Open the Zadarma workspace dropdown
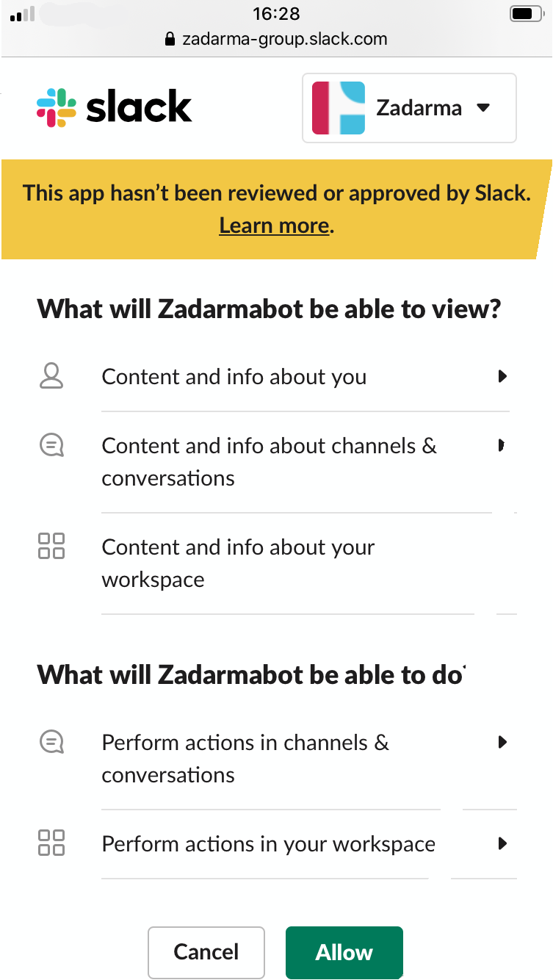 click(x=482, y=108)
